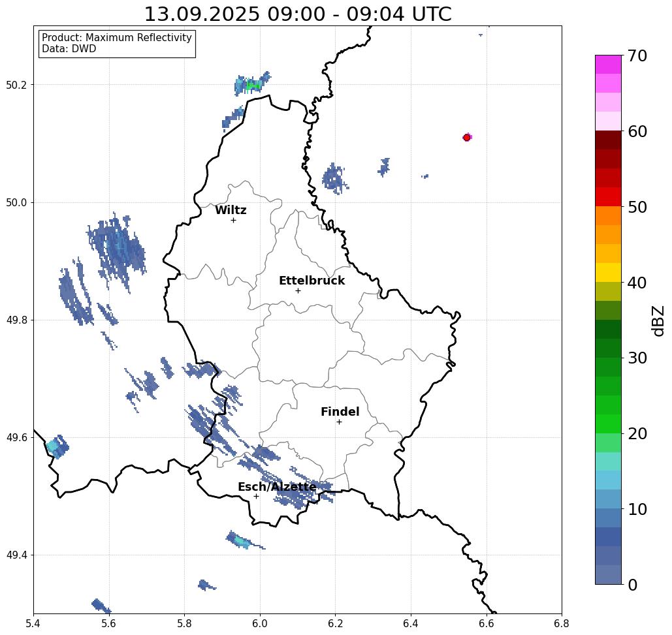Click the yellow swatch just above 40 dBZ
This screenshot has width=672, height=635.
[x=608, y=272]
